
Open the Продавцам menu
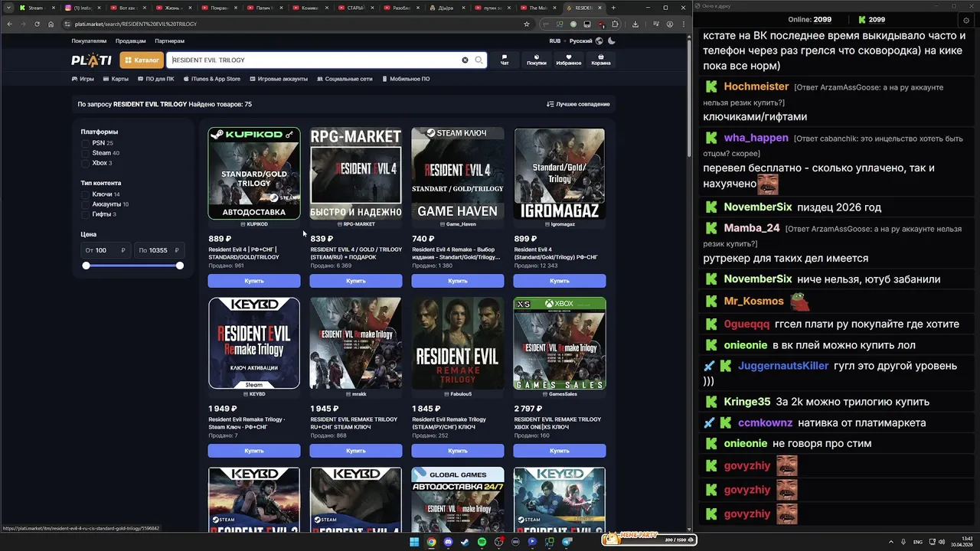point(131,41)
